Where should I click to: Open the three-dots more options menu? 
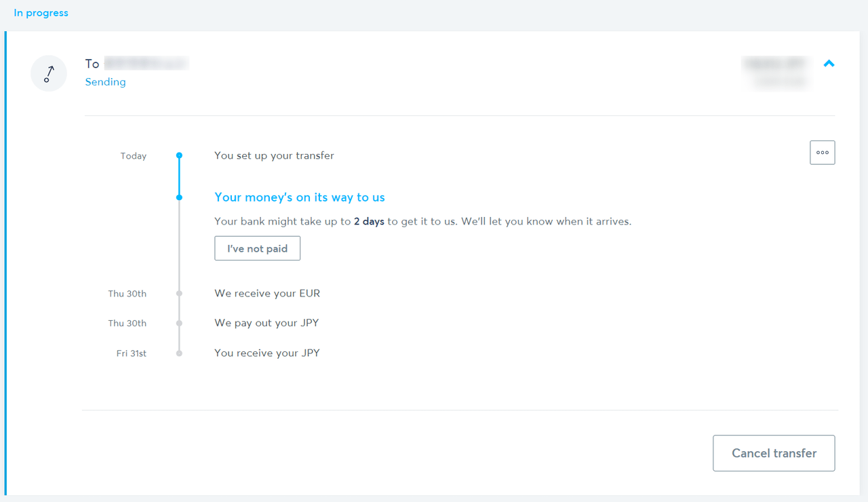(822, 153)
